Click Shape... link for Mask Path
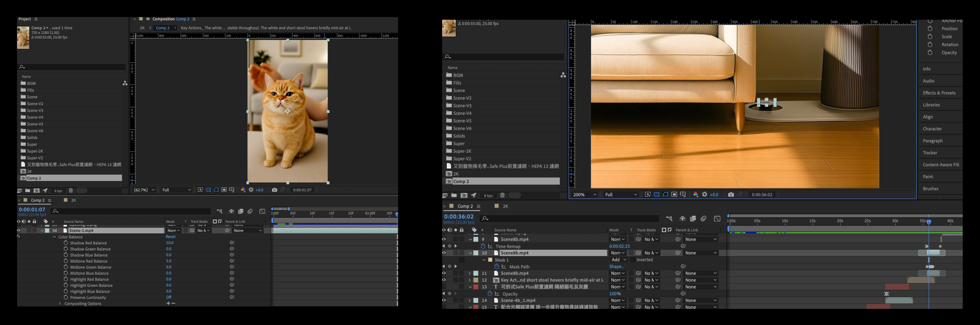This screenshot has width=980, height=325. 616,267
